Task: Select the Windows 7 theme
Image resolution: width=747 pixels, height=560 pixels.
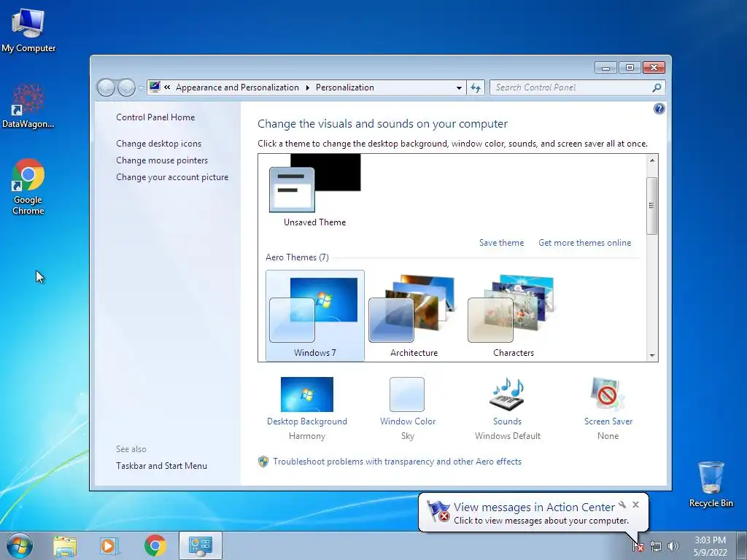Action: (x=314, y=316)
